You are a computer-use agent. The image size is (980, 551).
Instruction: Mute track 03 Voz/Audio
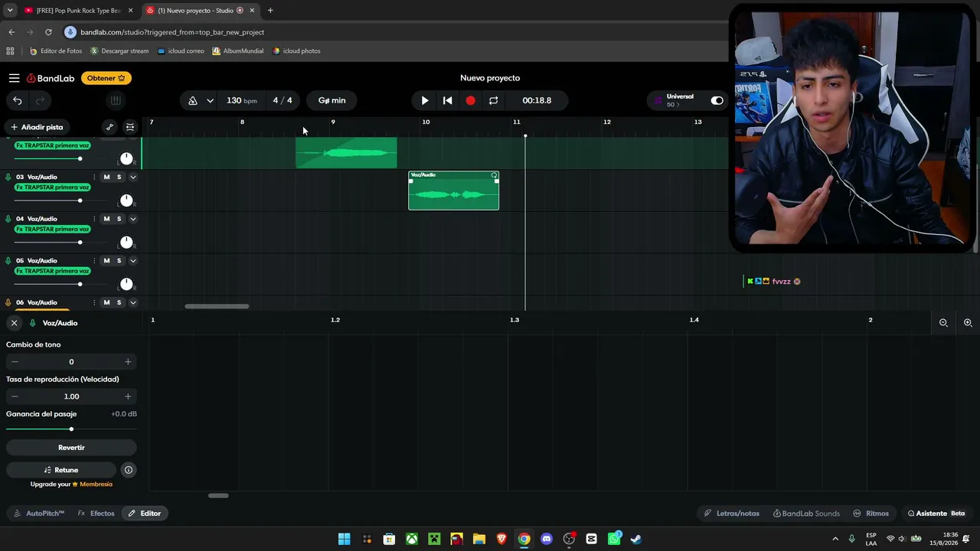click(x=106, y=177)
